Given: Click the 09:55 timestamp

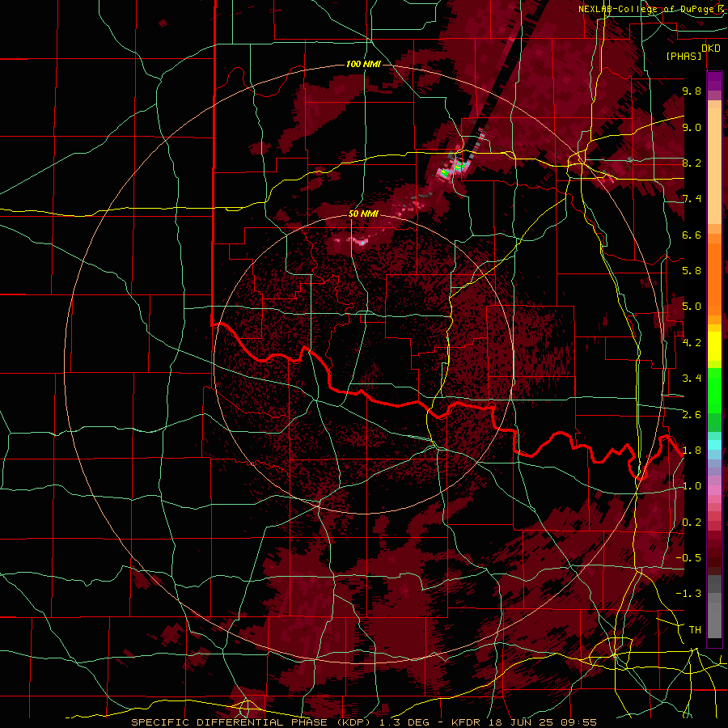Looking at the screenshot, I should coord(578,722).
